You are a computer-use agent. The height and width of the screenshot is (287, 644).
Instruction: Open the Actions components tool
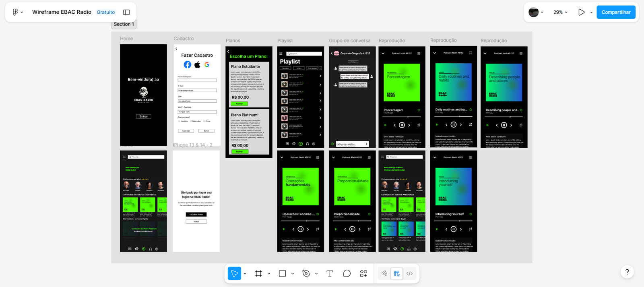click(363, 274)
